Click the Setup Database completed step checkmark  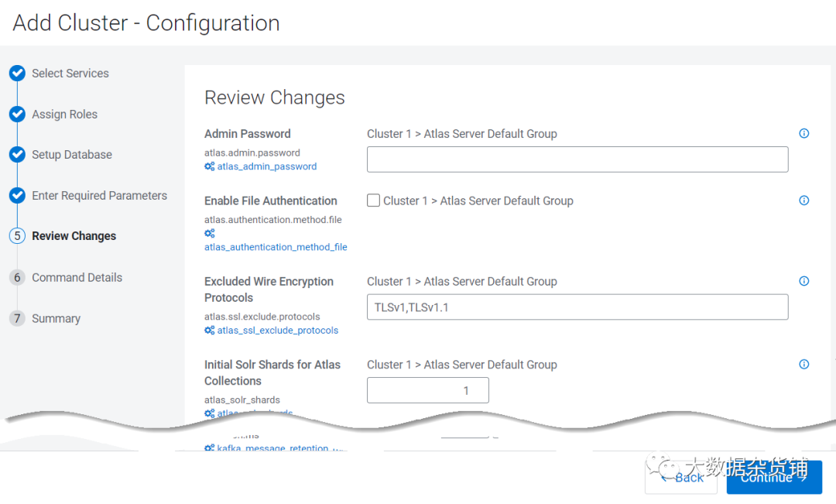(x=17, y=155)
